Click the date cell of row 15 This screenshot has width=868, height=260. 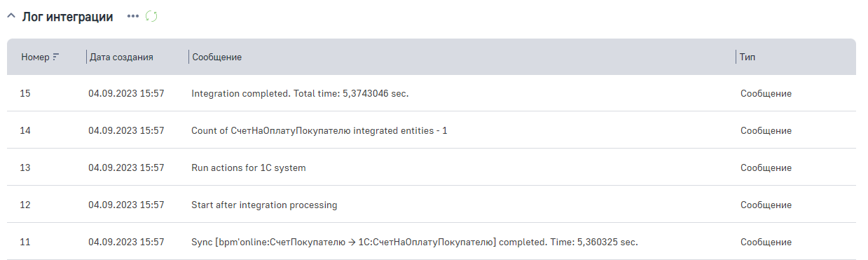(x=126, y=93)
